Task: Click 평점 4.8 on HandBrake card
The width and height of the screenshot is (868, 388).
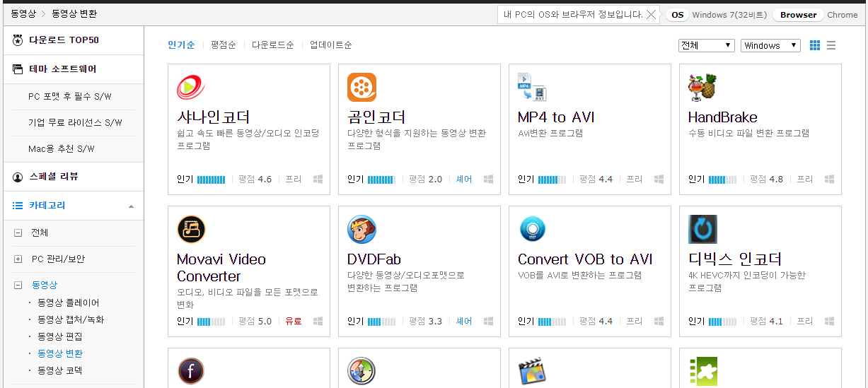Action: [767, 180]
